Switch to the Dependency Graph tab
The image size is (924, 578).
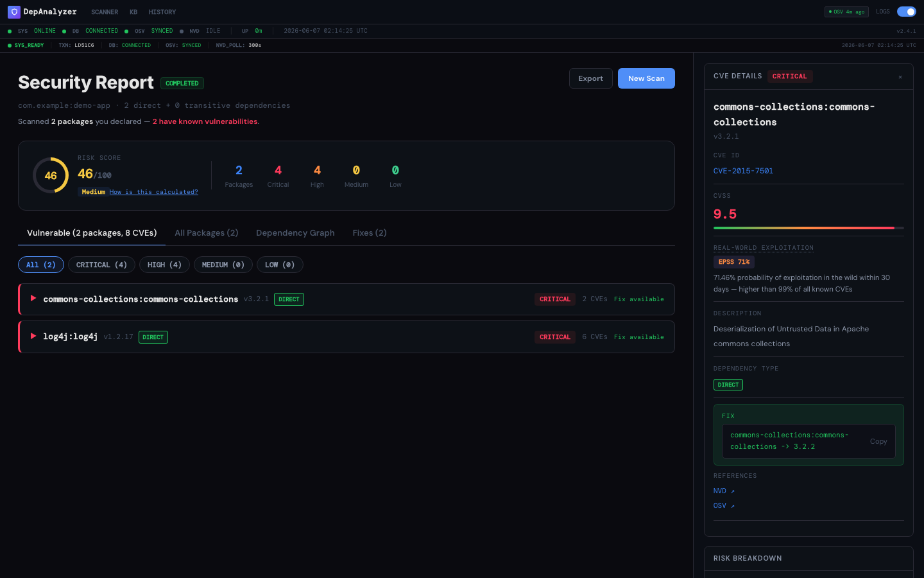pyautogui.click(x=295, y=233)
